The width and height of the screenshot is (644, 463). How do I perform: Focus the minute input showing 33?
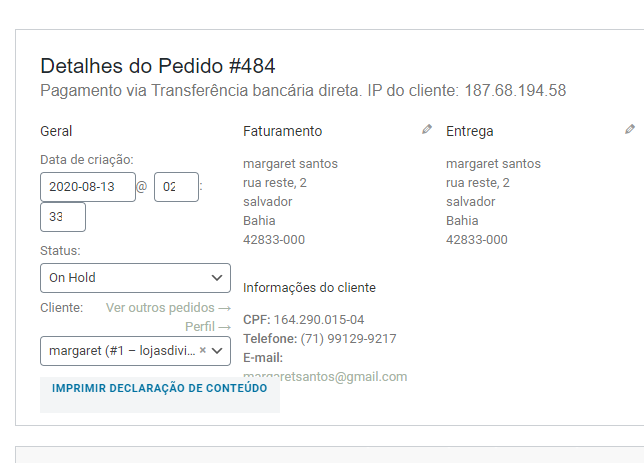click(x=63, y=218)
